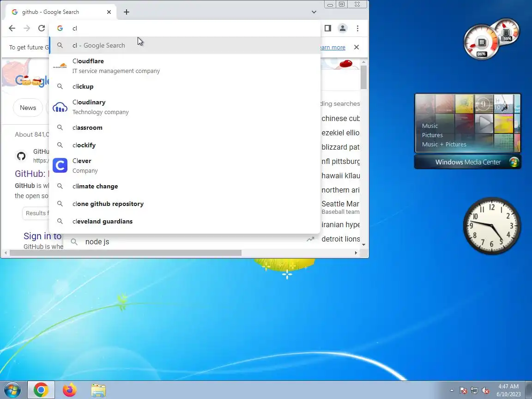The image size is (532, 399).
Task: Open the Chrome three-dot menu
Action: point(357,28)
